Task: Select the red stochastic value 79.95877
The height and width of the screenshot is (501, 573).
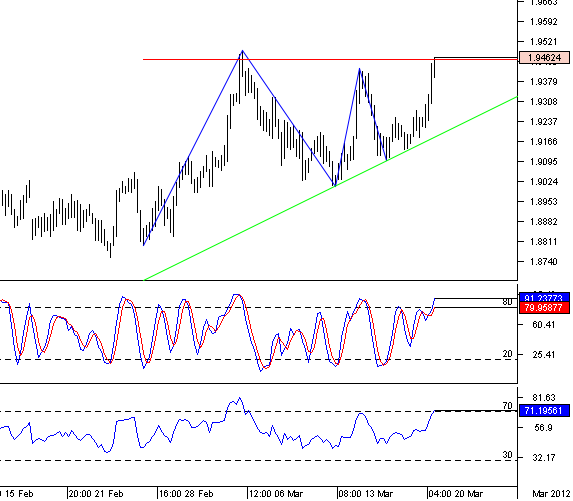Action: (x=544, y=308)
